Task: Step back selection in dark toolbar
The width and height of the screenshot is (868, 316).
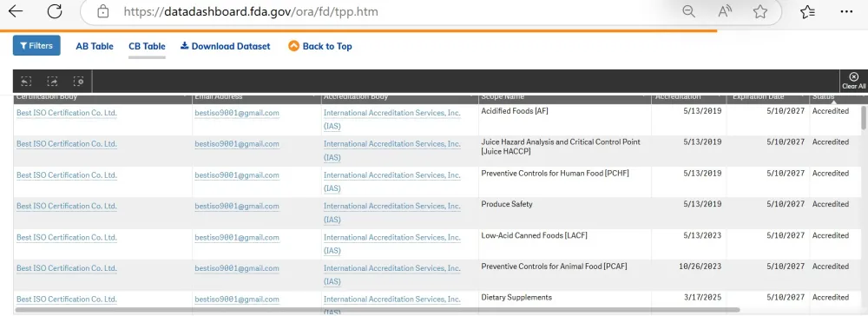Action: tap(26, 82)
